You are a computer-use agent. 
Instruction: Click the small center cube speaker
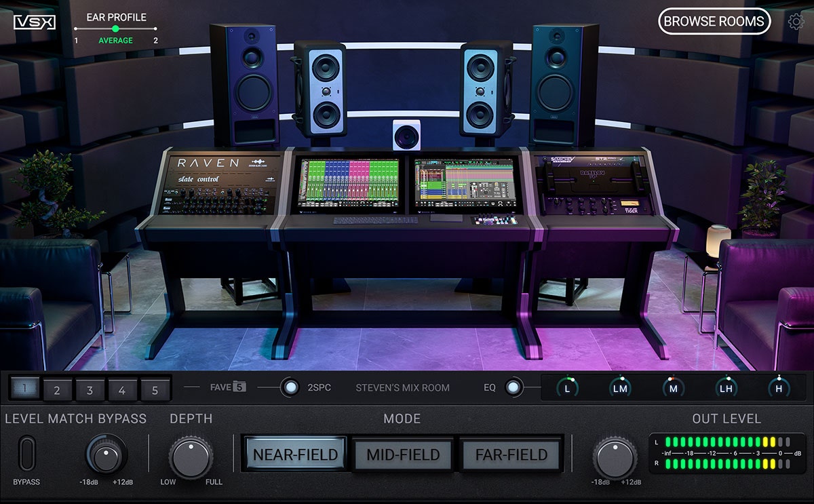tap(406, 135)
